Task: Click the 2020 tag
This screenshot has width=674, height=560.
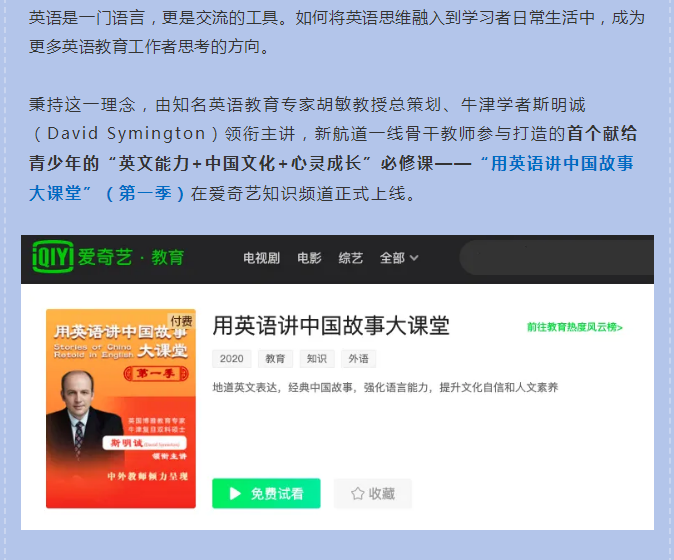Action: [232, 359]
